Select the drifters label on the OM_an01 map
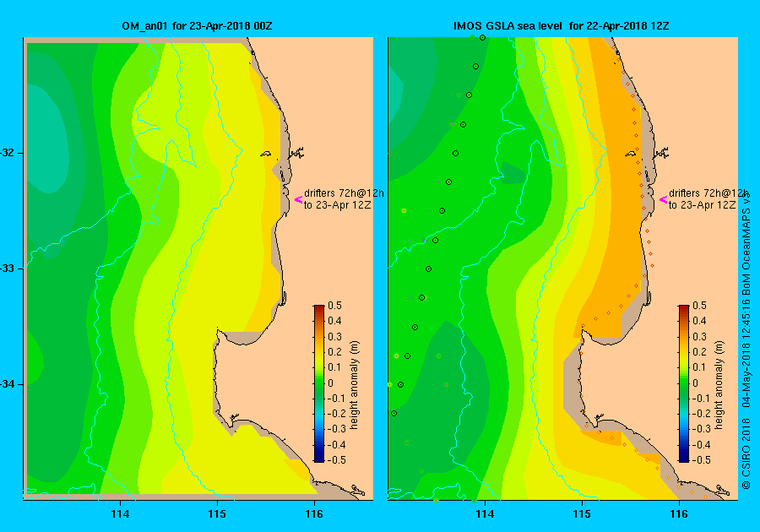The image size is (760, 532). (x=344, y=199)
